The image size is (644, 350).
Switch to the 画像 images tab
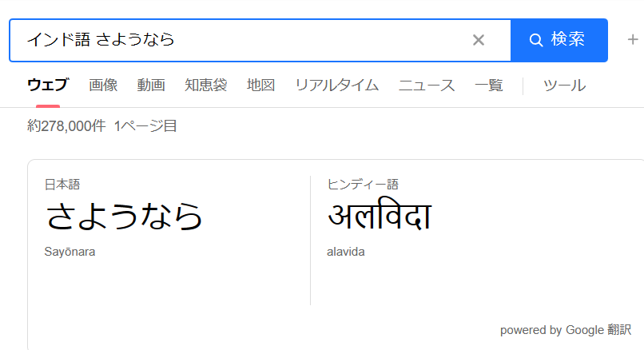point(103,86)
